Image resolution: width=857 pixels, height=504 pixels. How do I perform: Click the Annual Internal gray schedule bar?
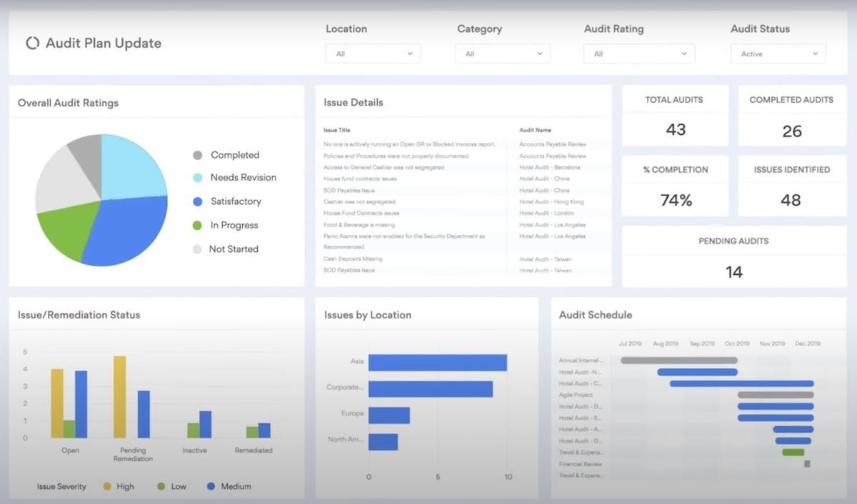(679, 361)
